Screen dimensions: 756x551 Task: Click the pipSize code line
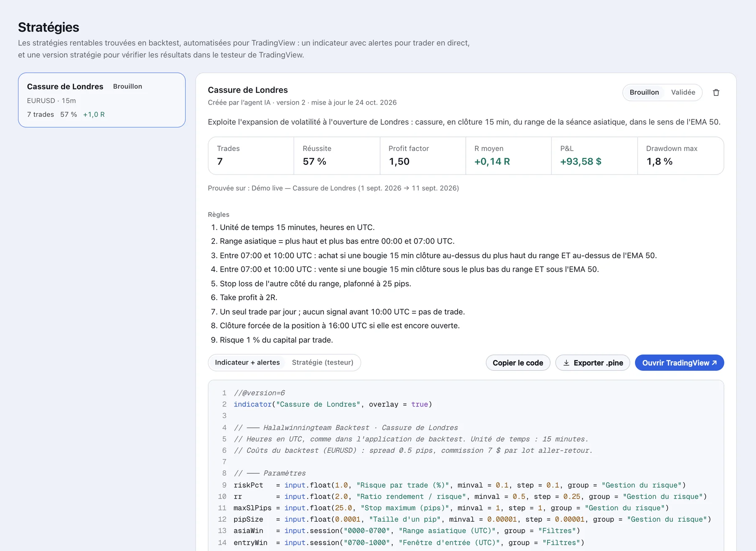472,520
